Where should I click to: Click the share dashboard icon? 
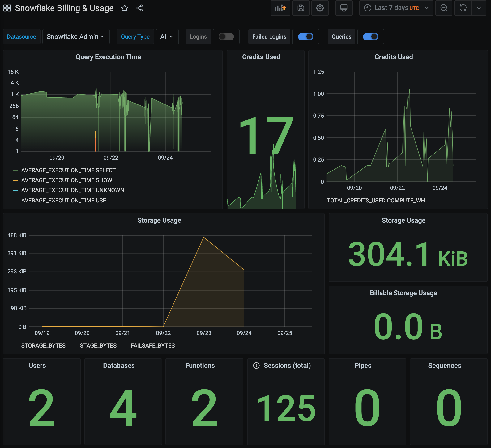point(139,8)
